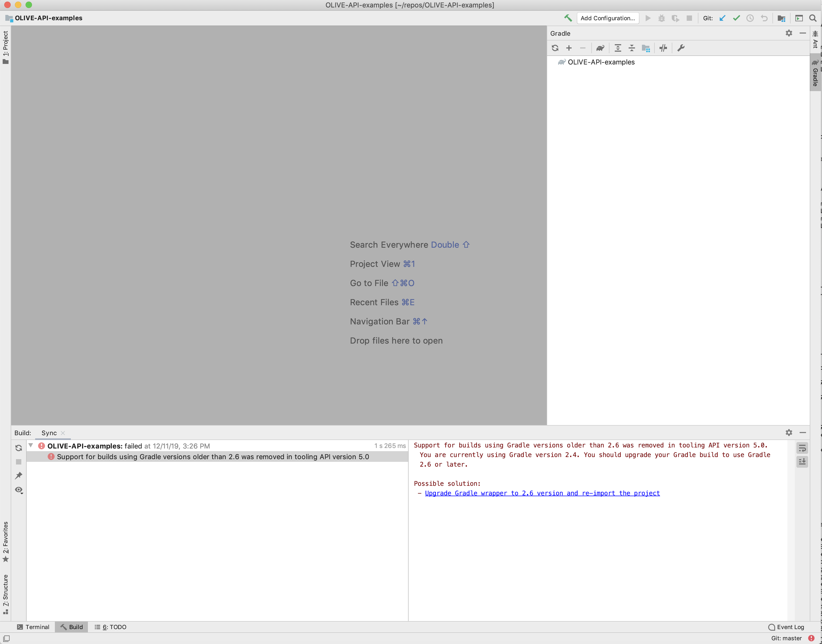Open Search Everywhere magnifier
822x644 pixels.
(813, 18)
